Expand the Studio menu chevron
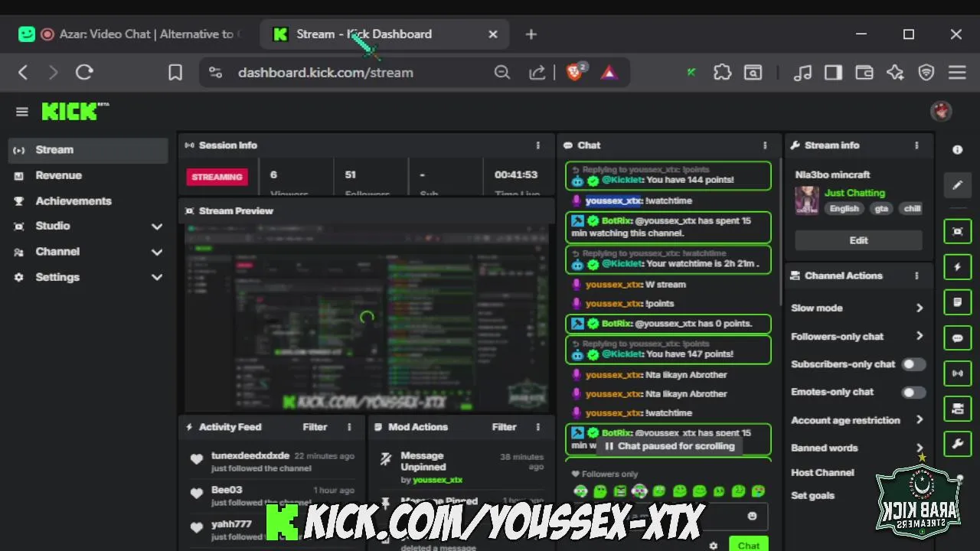This screenshot has height=551, width=980. [x=157, y=227]
